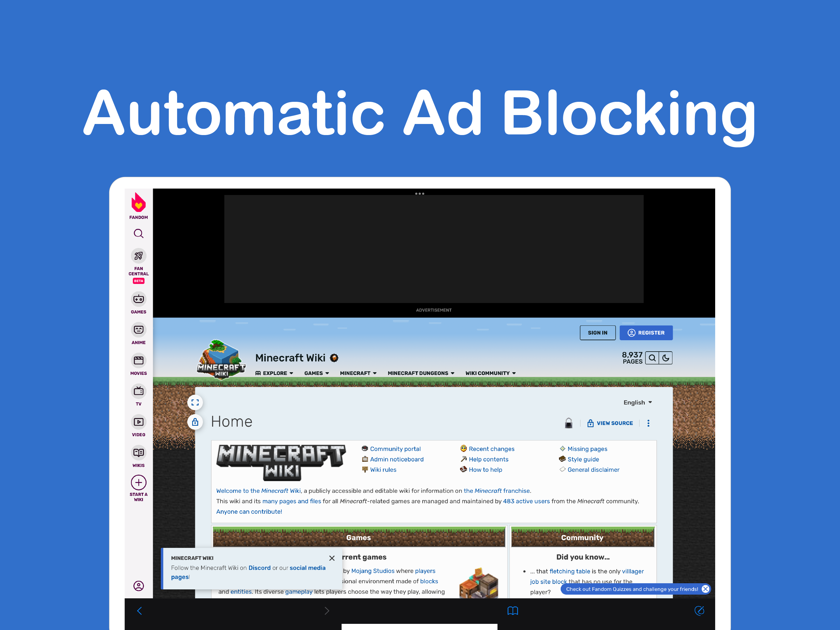This screenshot has height=630, width=840.
Task: Open the How to help link
Action: coord(485,470)
